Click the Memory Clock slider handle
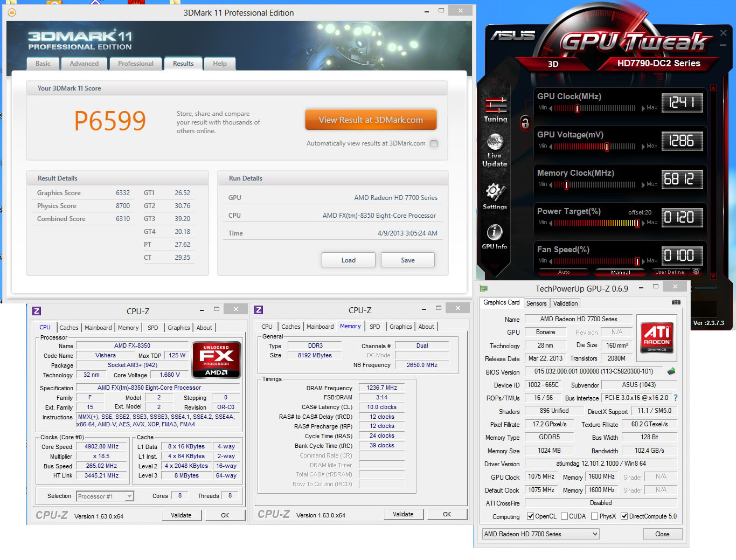736x560 pixels. pos(566,185)
